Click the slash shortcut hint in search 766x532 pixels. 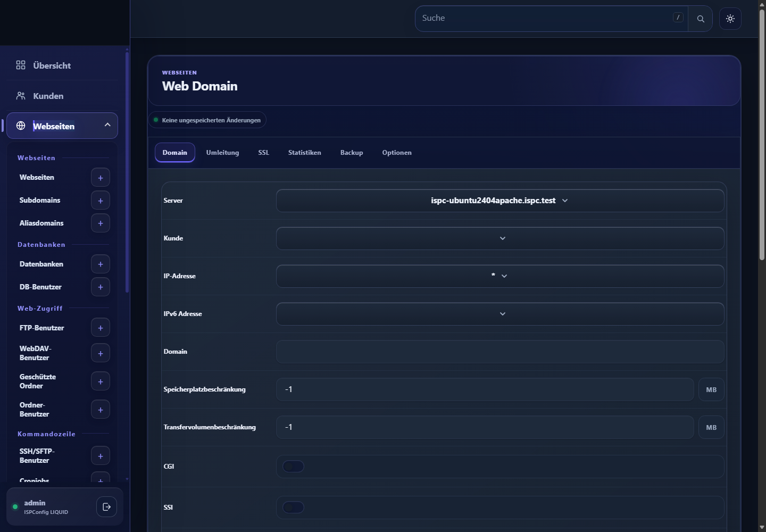[x=678, y=18]
